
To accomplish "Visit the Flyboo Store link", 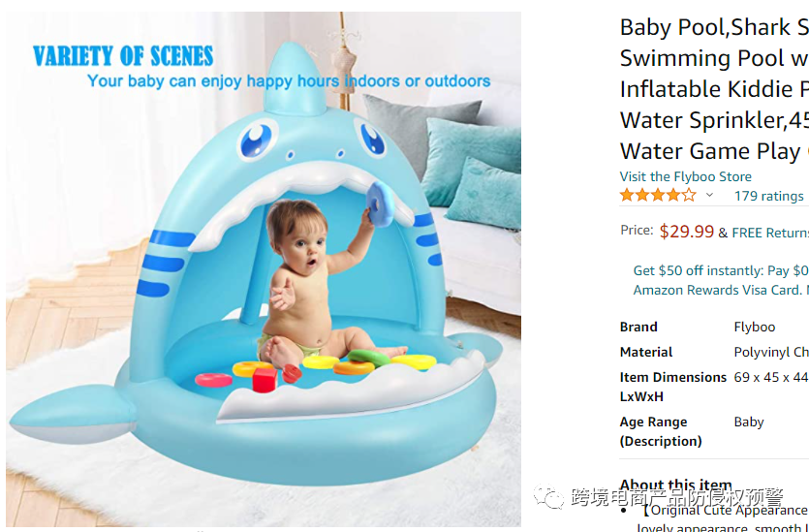I will point(685,176).
